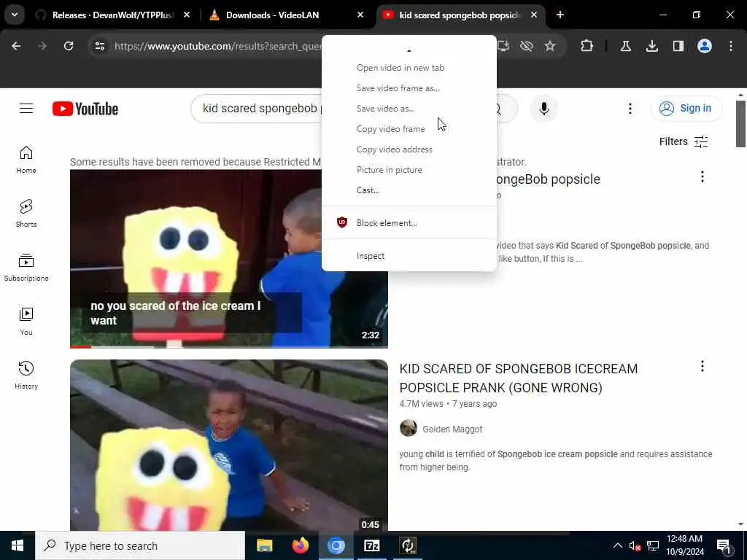Open Golden Maggot channel link

[x=452, y=429]
